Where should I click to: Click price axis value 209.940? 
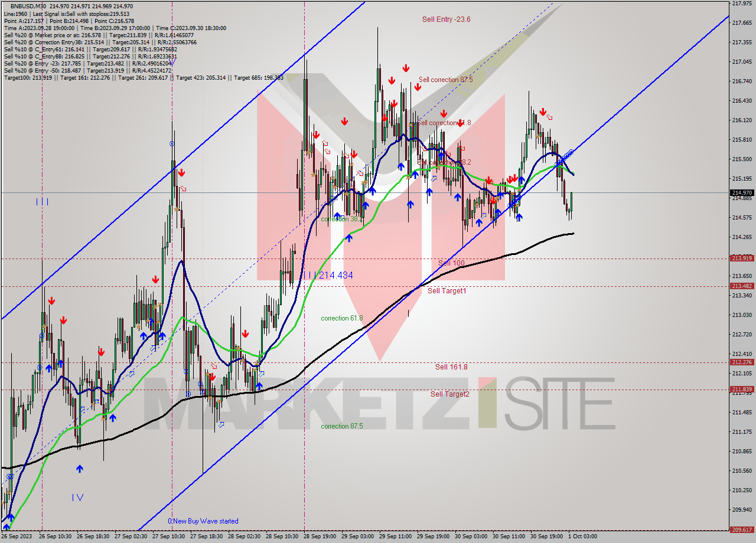[742, 509]
